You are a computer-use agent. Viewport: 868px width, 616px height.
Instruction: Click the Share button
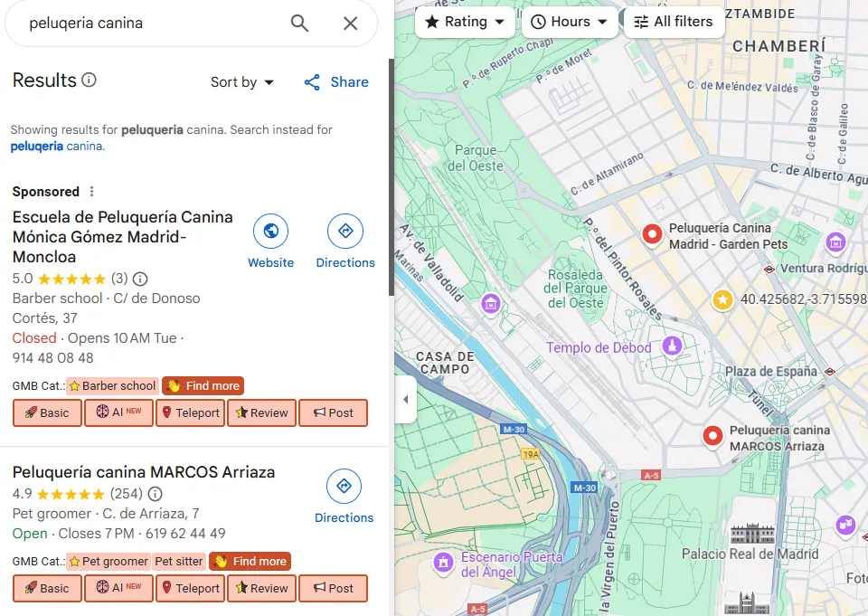click(x=336, y=82)
